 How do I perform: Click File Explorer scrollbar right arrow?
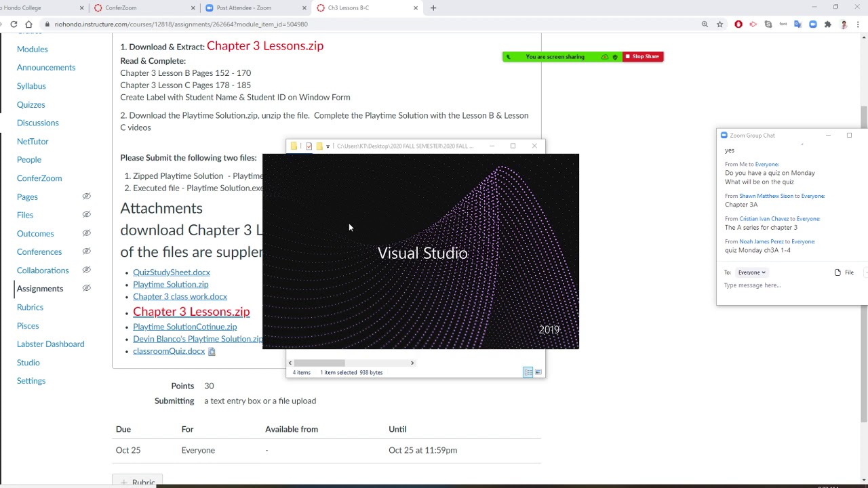[x=412, y=363]
